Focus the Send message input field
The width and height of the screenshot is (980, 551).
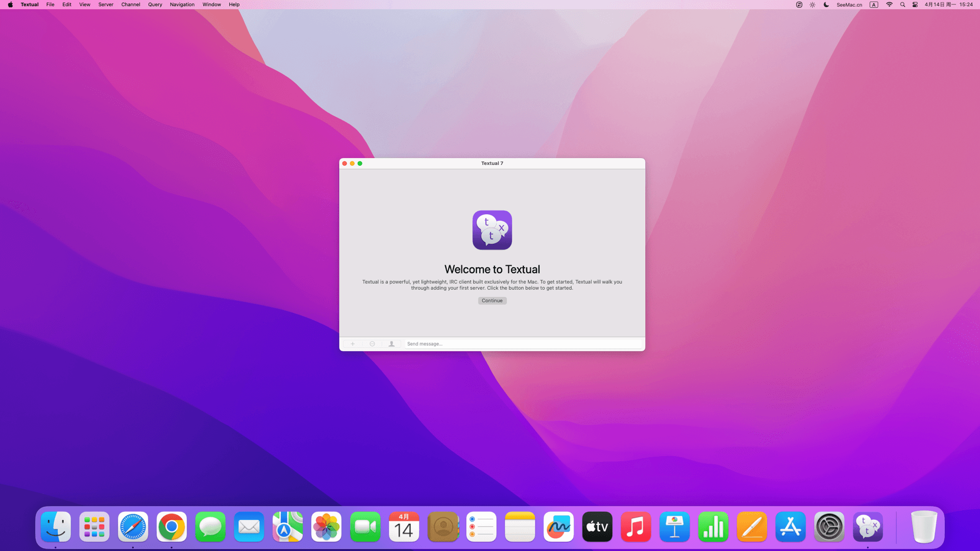click(523, 344)
